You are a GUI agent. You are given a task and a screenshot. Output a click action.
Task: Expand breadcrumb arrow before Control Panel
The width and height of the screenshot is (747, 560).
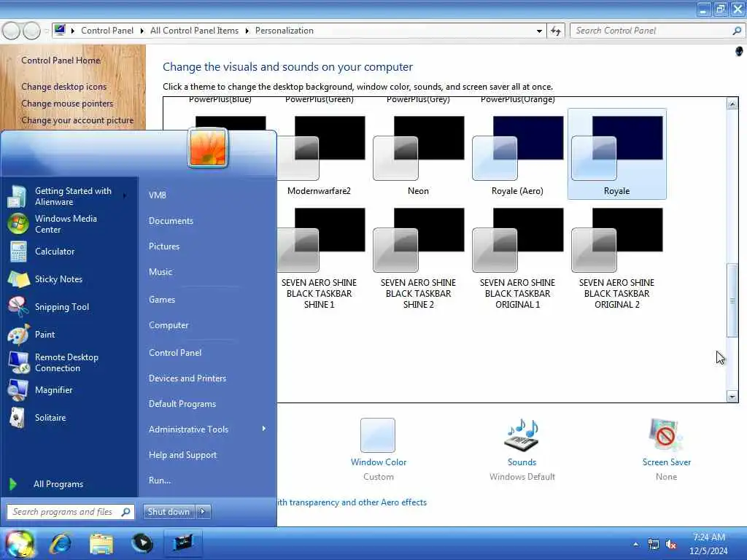pyautogui.click(x=73, y=31)
